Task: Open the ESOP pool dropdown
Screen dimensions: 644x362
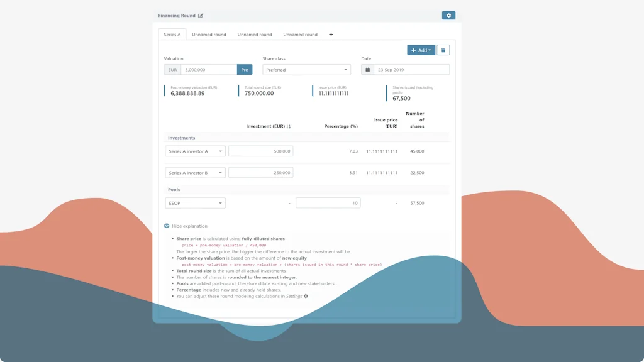Action: click(195, 202)
